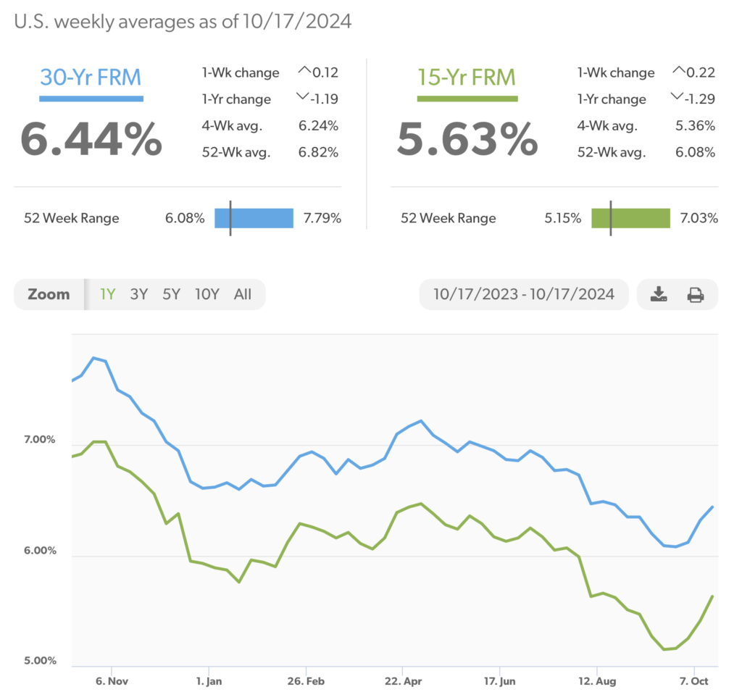Viewport: 742px width, 700px height.
Task: Click the large 6.44% rate value
Action: coord(91,138)
